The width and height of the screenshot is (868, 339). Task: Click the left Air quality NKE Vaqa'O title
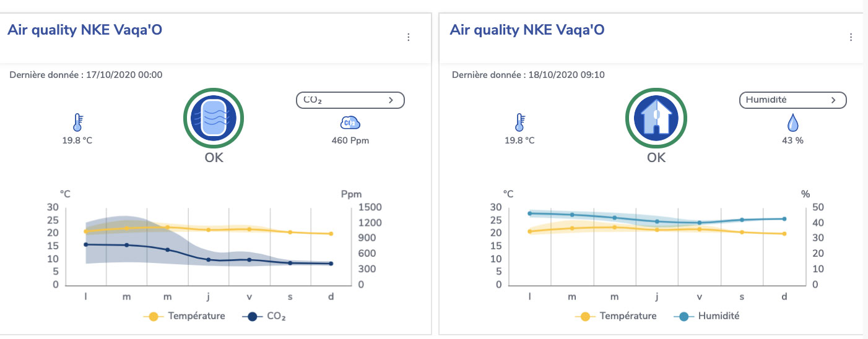[x=85, y=30]
